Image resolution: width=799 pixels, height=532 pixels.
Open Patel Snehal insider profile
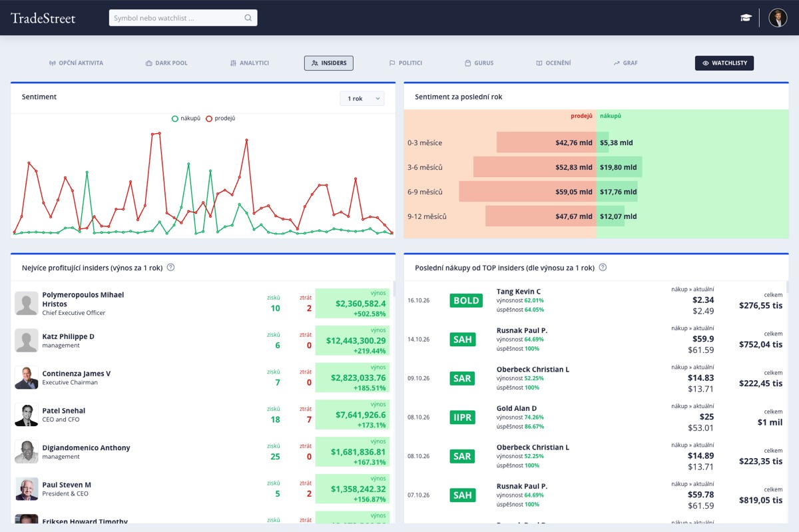click(x=63, y=411)
